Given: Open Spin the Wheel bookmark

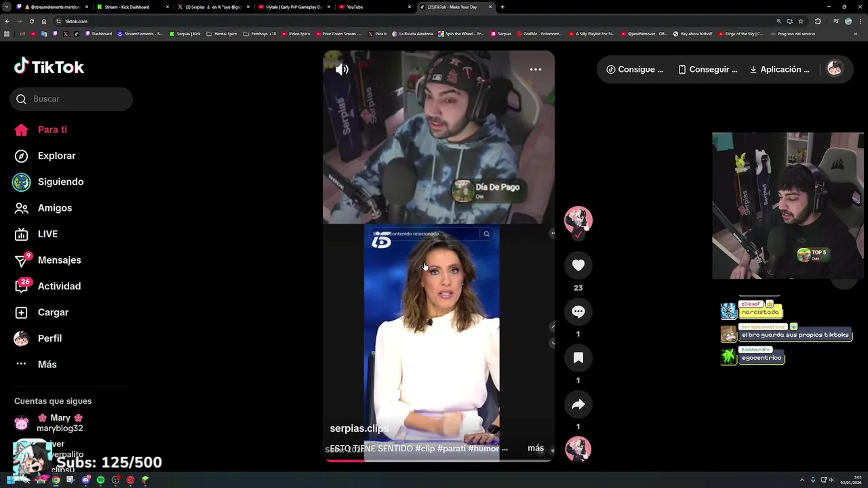Looking at the screenshot, I should click(461, 34).
